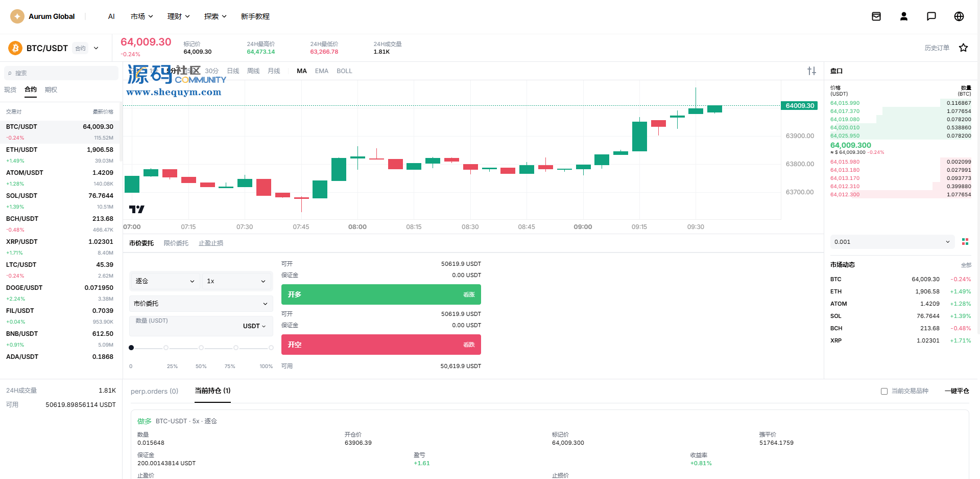
Task: Click the globe language icon
Action: pos(959,16)
